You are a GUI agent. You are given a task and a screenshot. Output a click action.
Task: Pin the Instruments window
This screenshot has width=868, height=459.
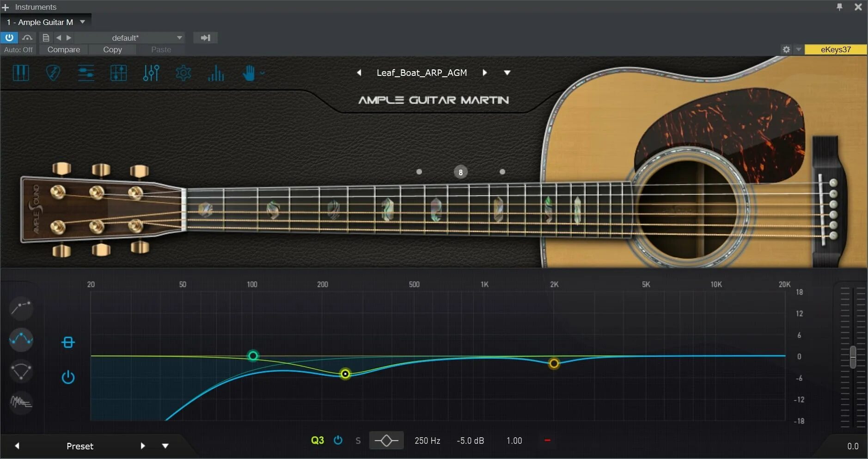point(839,7)
